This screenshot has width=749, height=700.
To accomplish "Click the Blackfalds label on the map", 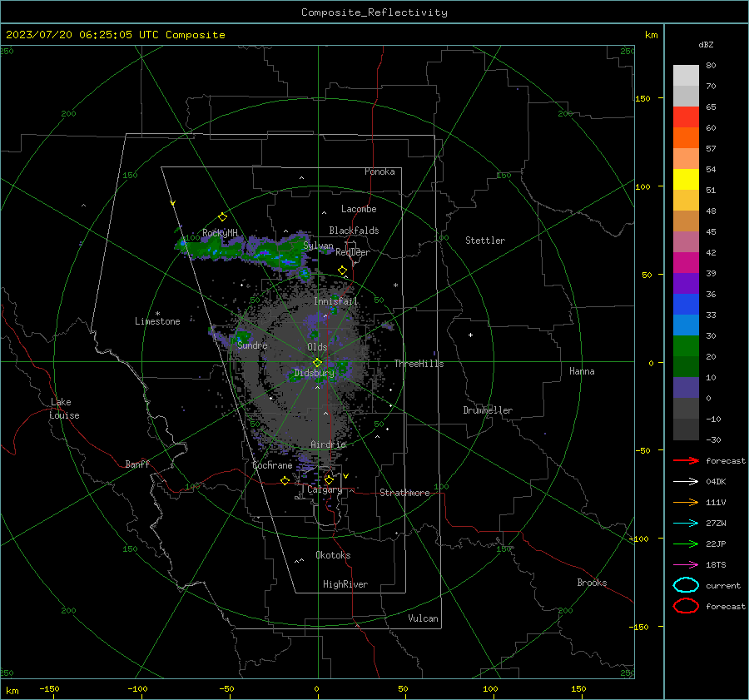I will (x=354, y=231).
